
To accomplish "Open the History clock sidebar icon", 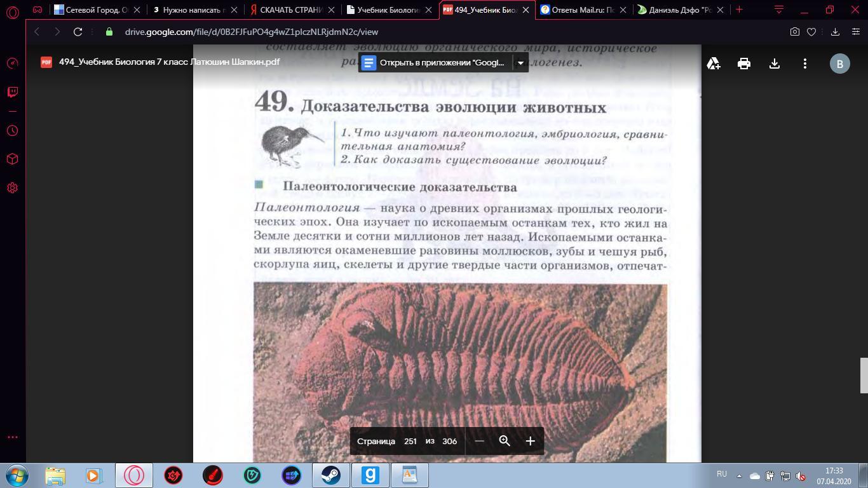I will (13, 130).
